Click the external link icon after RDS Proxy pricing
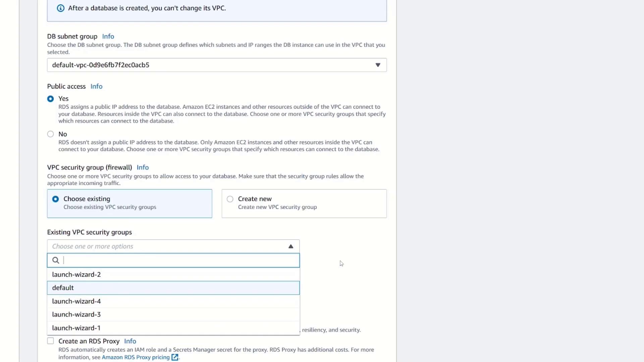The image size is (644, 362). coord(175,357)
